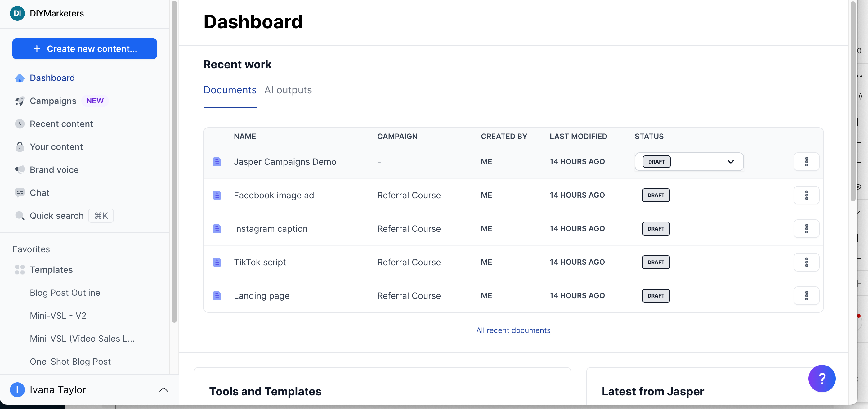This screenshot has width=868, height=409.
Task: Open All recent documents link
Action: click(x=513, y=330)
